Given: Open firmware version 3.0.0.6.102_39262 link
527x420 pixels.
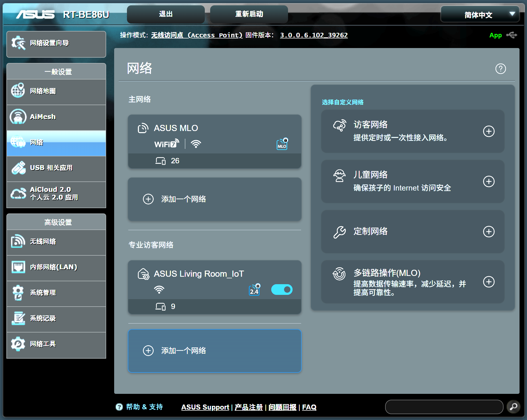Looking at the screenshot, I should click(314, 35).
